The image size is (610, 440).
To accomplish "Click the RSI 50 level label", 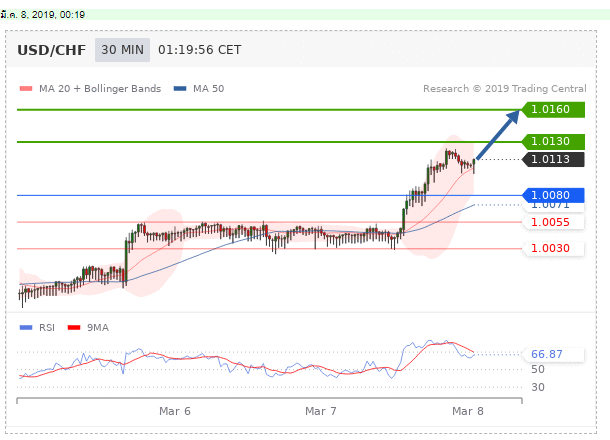I will click(538, 369).
